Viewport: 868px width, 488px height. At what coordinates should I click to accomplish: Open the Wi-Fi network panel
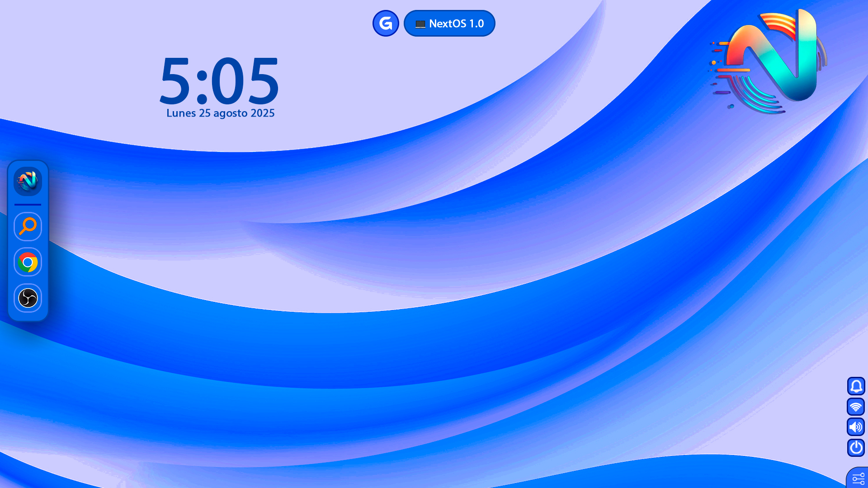(x=856, y=407)
